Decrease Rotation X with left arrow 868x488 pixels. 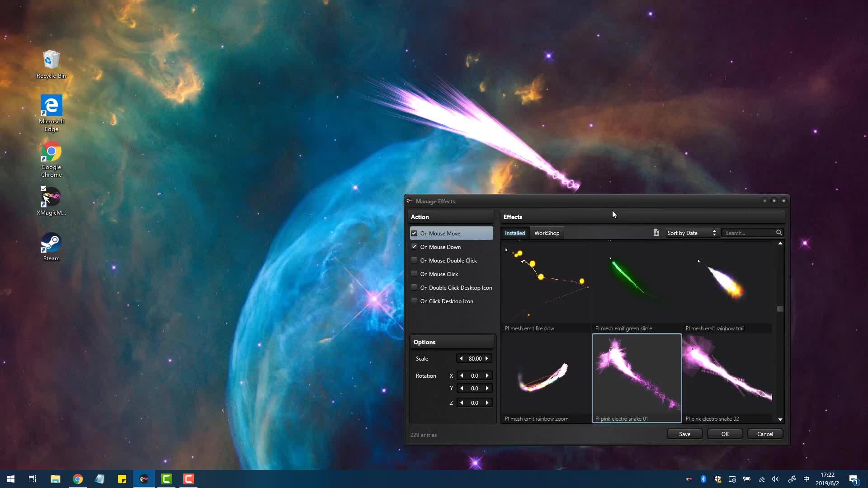[x=462, y=376]
